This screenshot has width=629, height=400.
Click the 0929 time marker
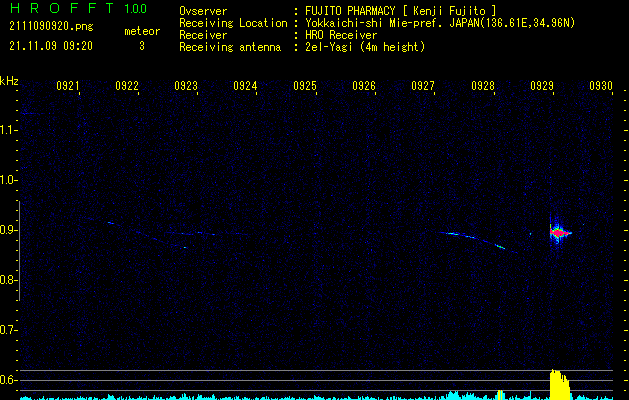pos(542,86)
